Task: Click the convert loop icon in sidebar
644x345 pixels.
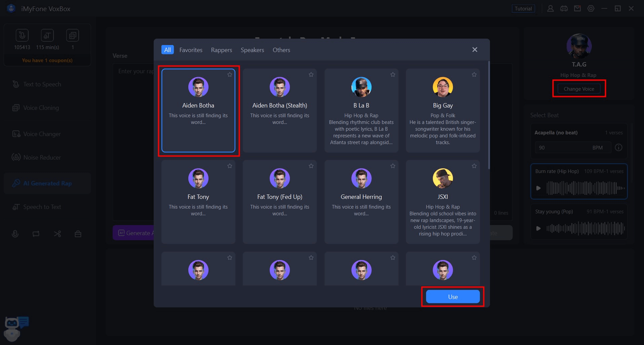Action: [36, 234]
